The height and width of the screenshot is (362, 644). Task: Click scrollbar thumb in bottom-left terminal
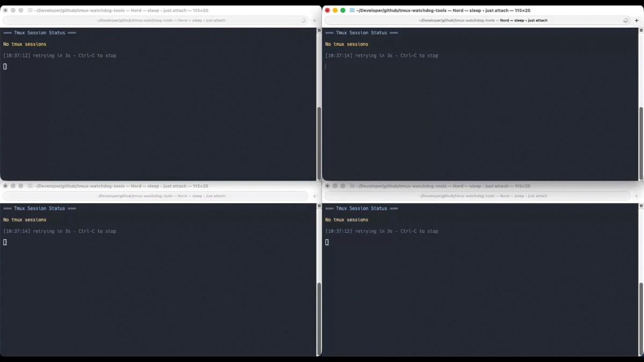(x=319, y=318)
